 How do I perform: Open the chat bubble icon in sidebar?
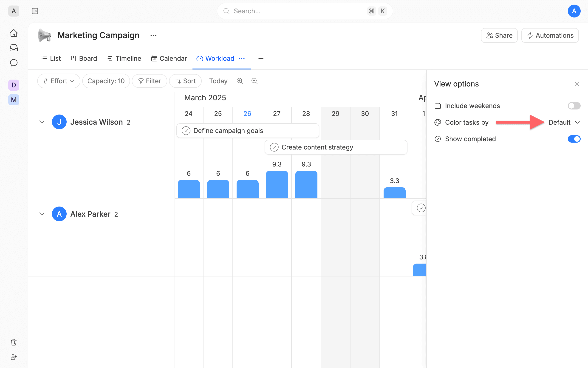14,63
